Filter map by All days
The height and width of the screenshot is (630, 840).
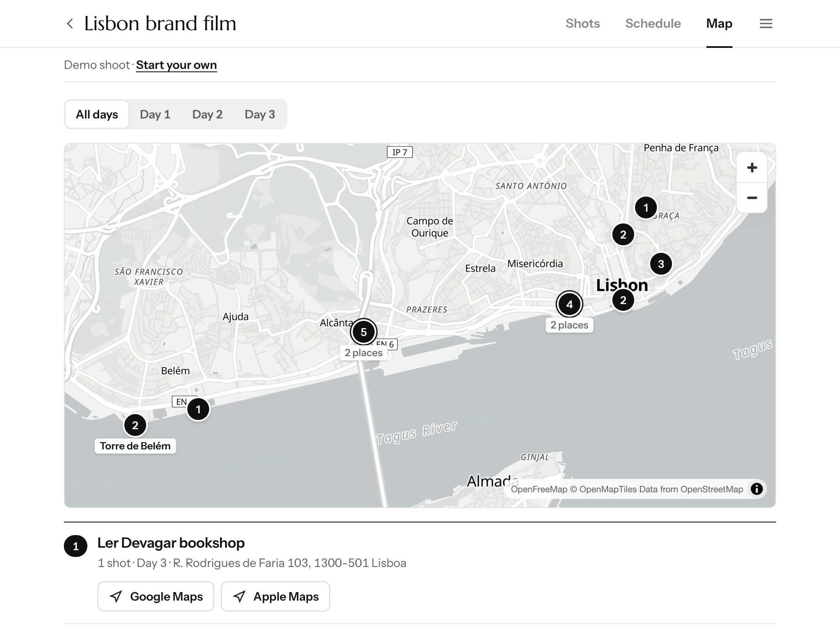(x=97, y=114)
